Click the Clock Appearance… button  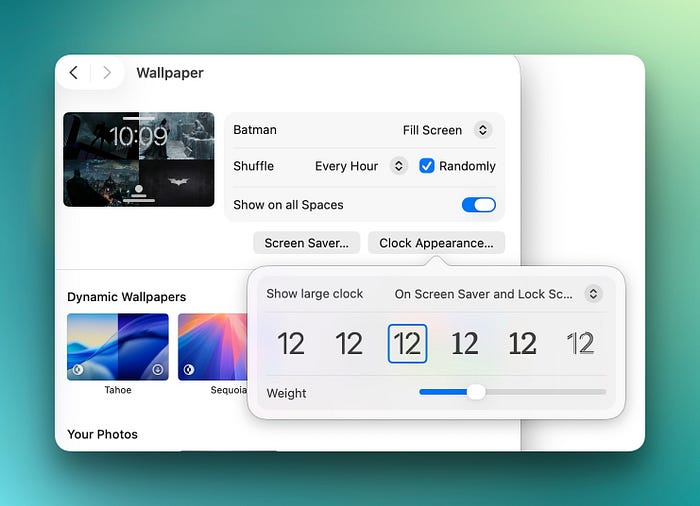[436, 243]
